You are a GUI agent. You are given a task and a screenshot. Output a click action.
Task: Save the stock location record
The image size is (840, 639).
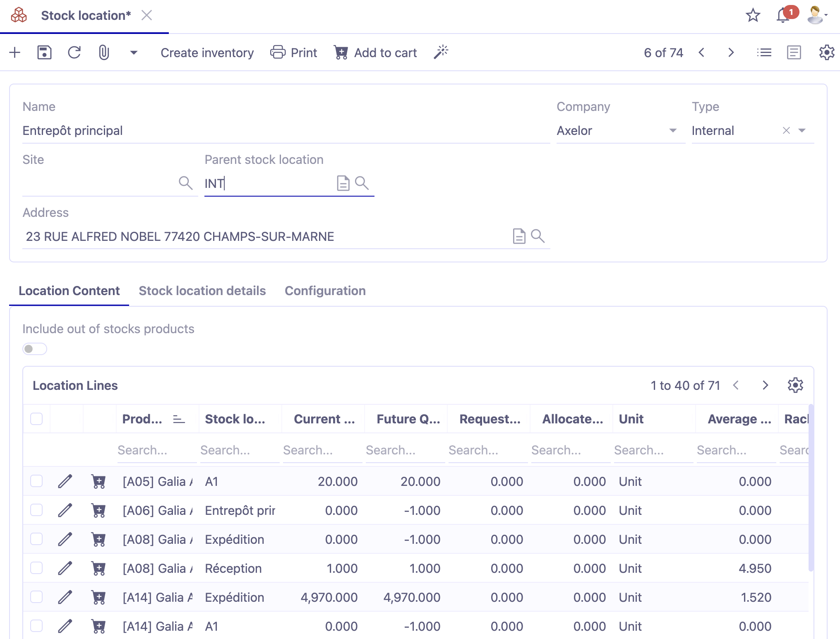point(44,53)
